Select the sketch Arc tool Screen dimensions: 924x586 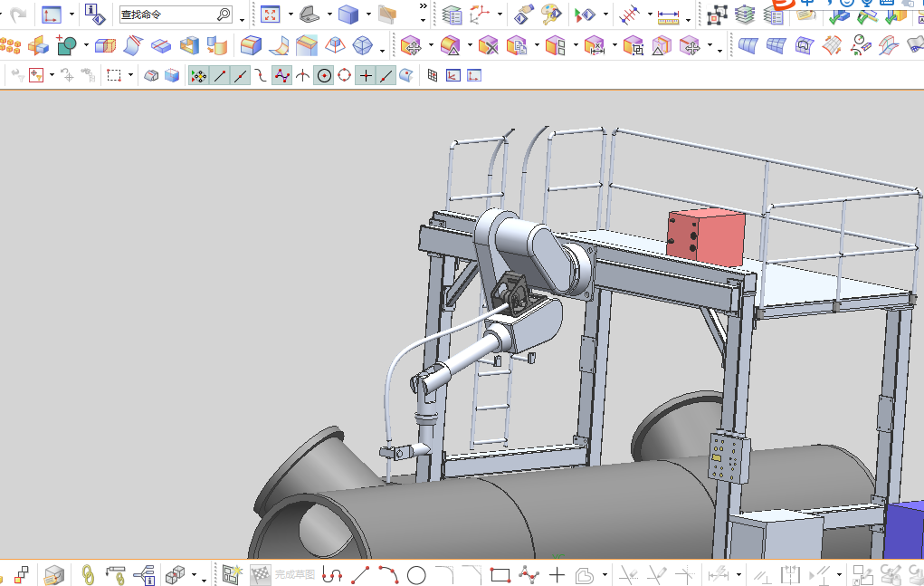(388, 574)
